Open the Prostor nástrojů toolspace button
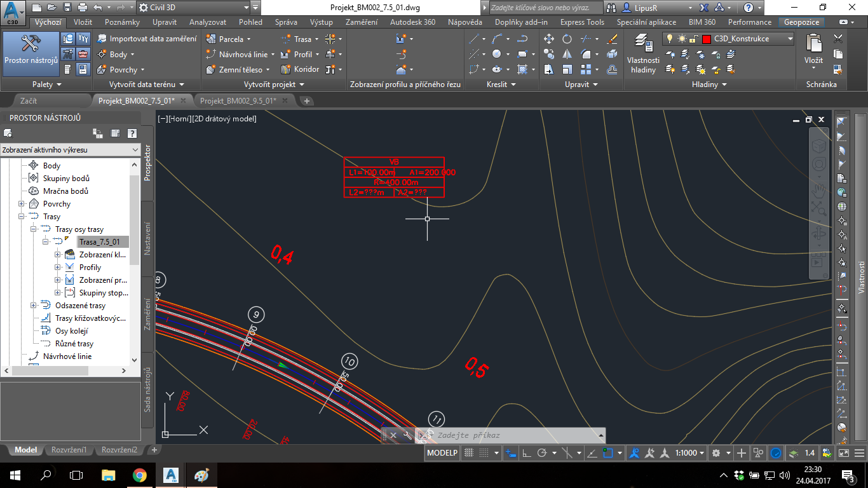Viewport: 868px width, 488px height. (x=31, y=52)
